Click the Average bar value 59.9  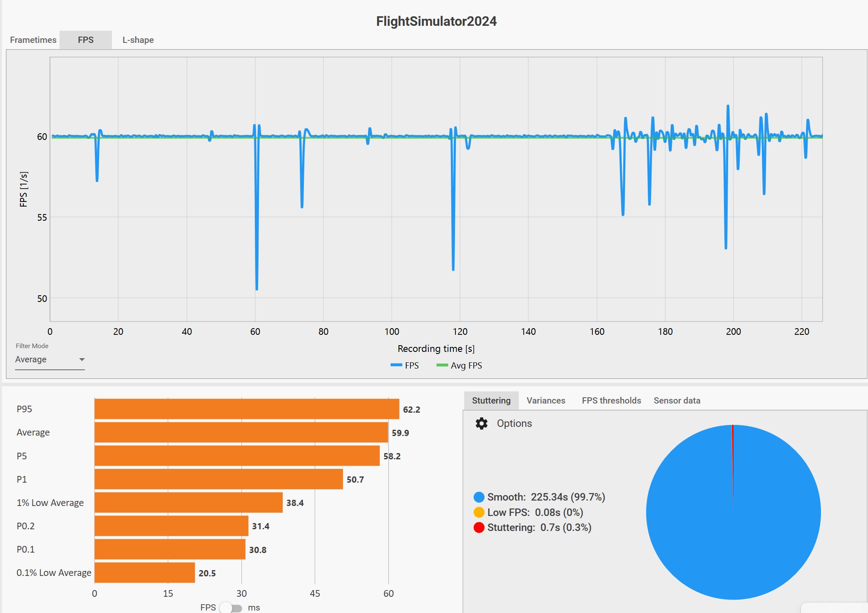400,433
